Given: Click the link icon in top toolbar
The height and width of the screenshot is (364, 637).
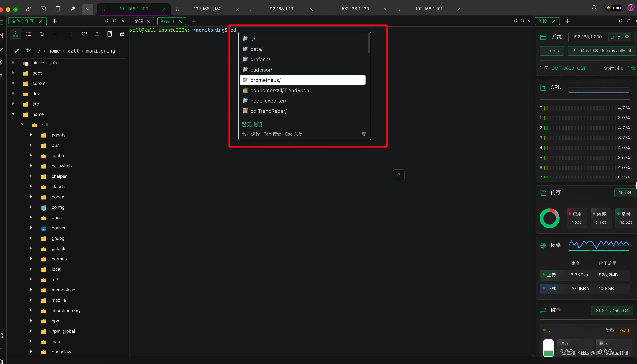Looking at the screenshot, I should tap(29, 9).
